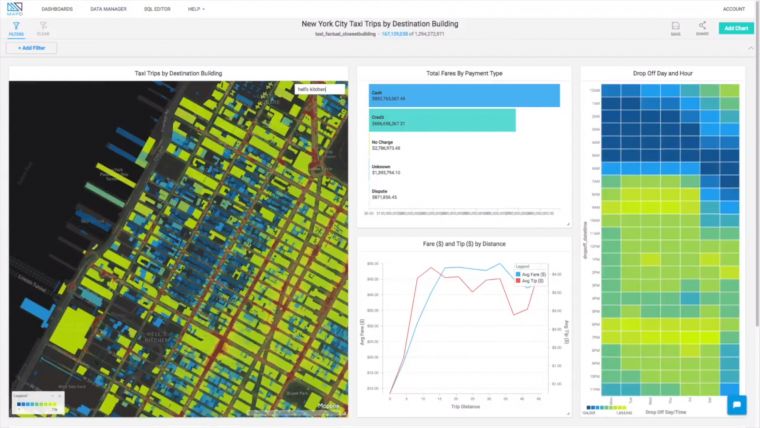Click the Drop Off Day/Time axis label
760x428 pixels.
[665, 412]
